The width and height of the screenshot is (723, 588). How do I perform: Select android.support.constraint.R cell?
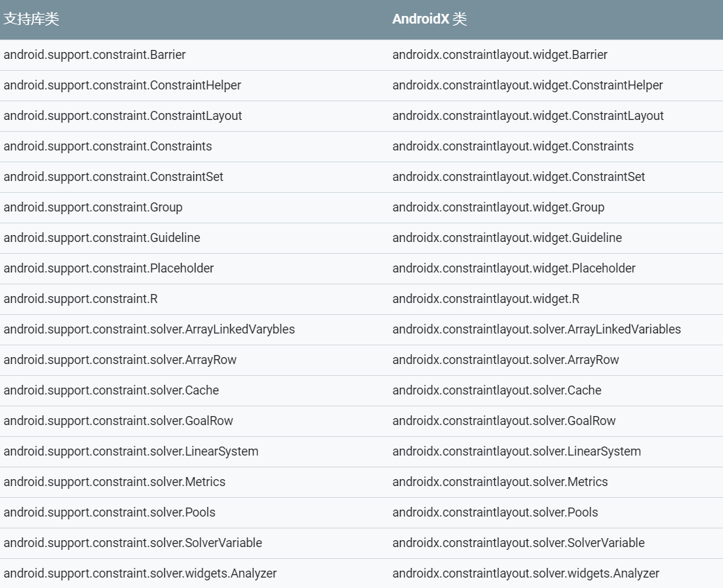[x=80, y=299]
